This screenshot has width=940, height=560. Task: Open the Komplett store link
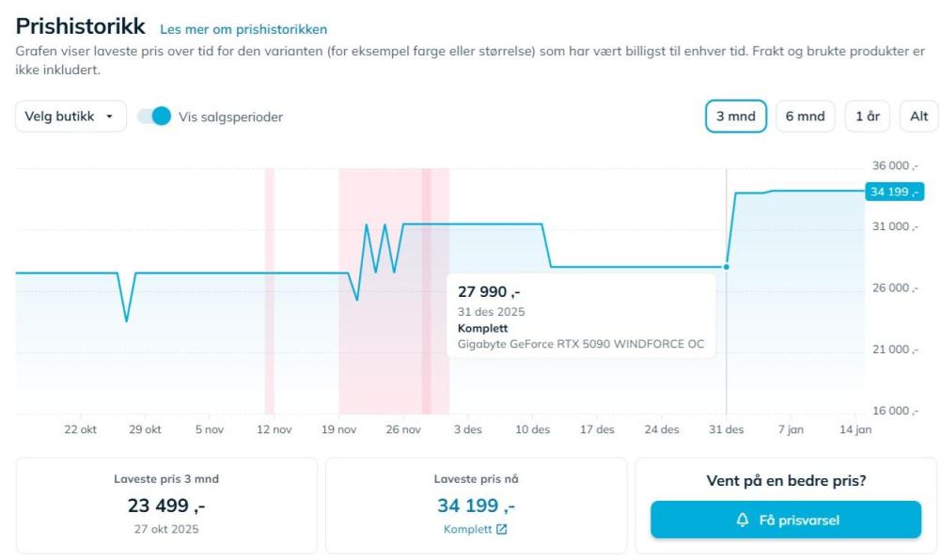pos(467,529)
